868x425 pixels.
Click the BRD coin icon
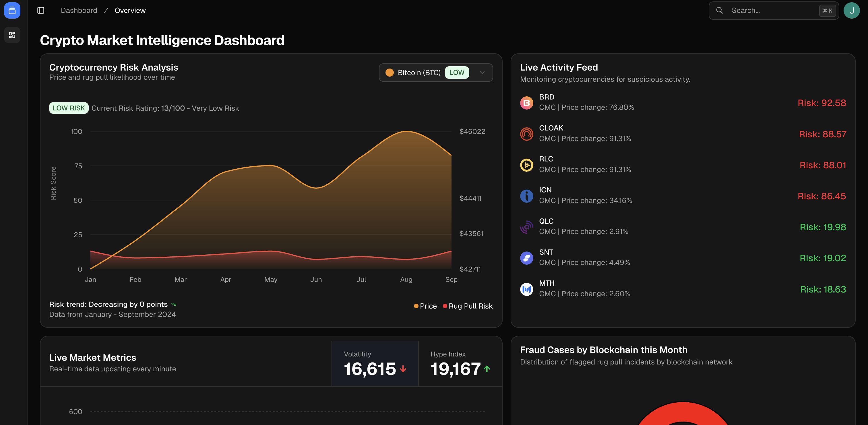click(x=526, y=103)
